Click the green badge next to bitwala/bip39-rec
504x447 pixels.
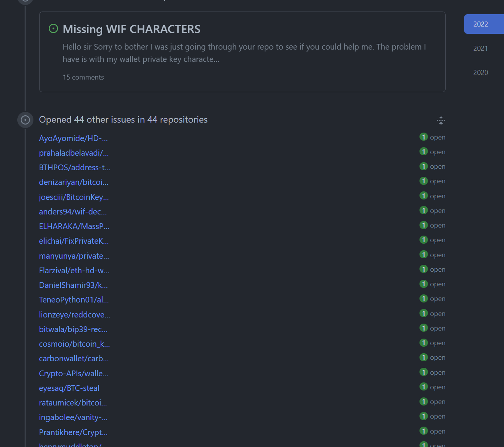click(x=423, y=327)
